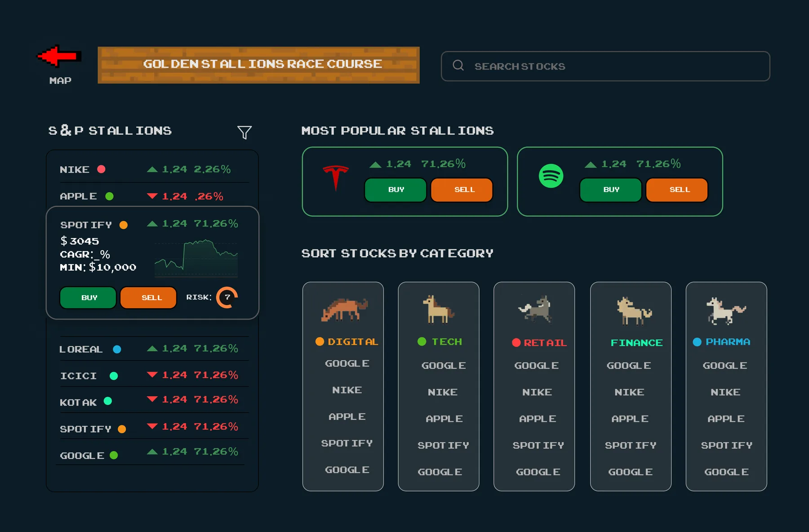Click the teal dot beside ICICI

click(114, 376)
